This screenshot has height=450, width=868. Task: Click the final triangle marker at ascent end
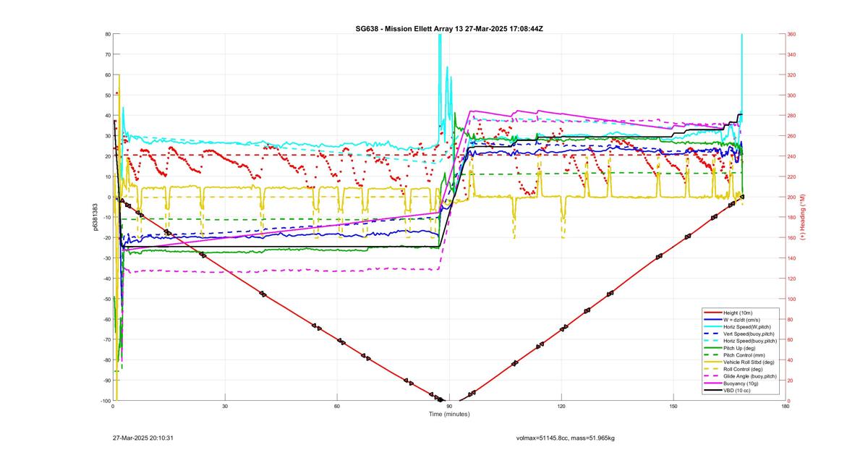pos(741,197)
